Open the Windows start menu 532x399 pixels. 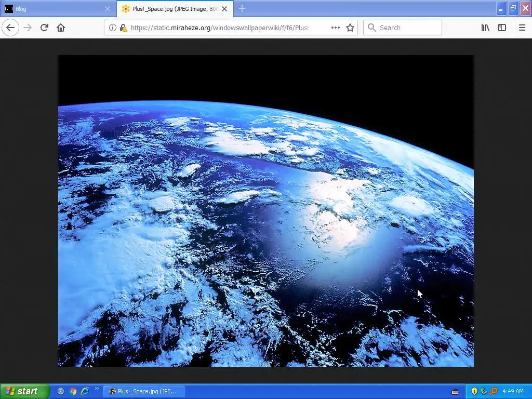[x=24, y=391]
